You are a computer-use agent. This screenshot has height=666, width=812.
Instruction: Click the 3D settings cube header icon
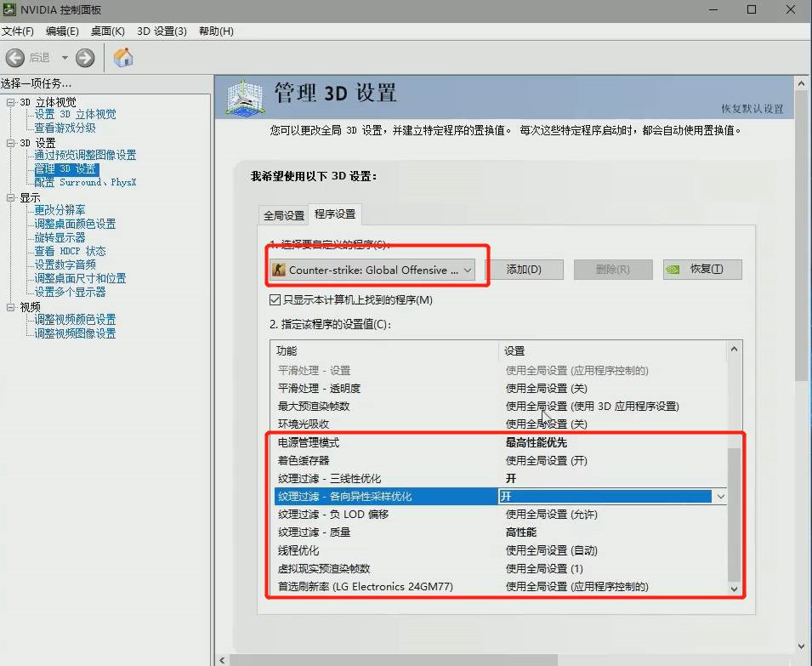[x=246, y=97]
